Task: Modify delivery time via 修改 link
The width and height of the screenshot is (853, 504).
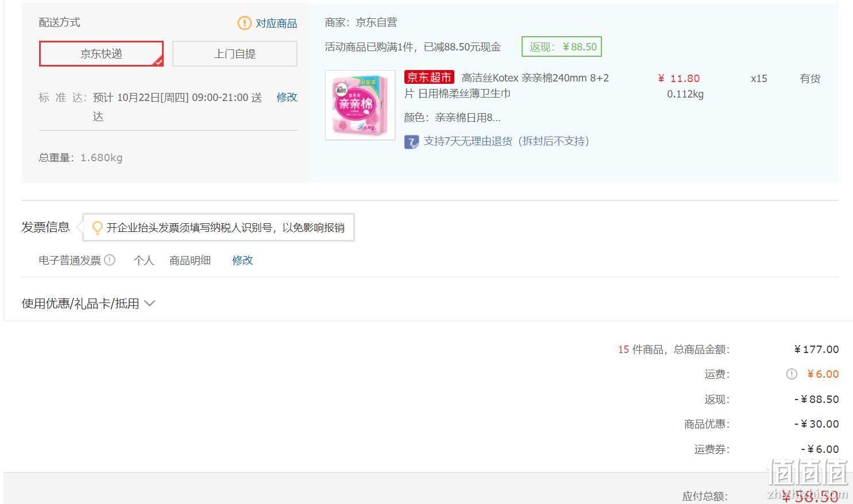Action: [x=287, y=97]
